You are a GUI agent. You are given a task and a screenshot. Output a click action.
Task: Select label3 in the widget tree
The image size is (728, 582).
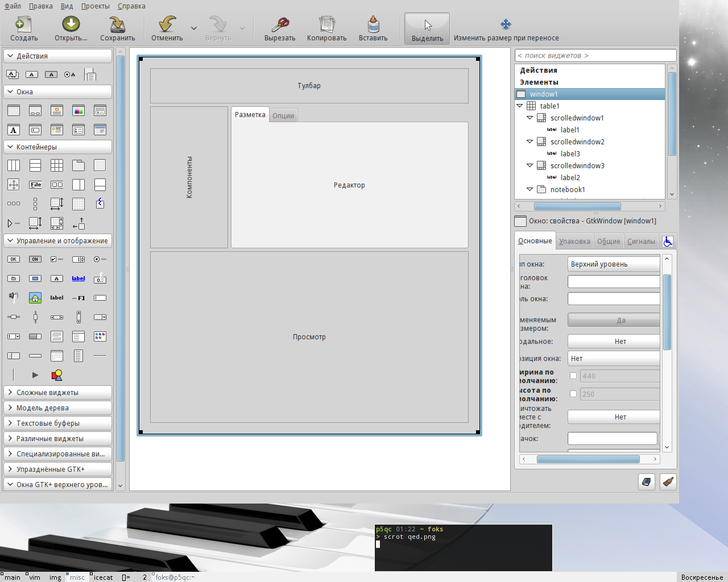click(x=570, y=153)
